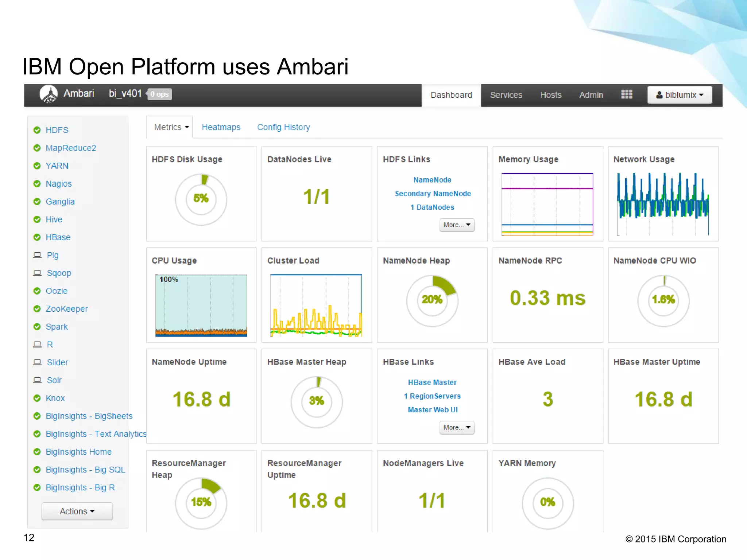Open the grid views icon in navbar
Screen dimensions: 747x560
[x=627, y=95]
